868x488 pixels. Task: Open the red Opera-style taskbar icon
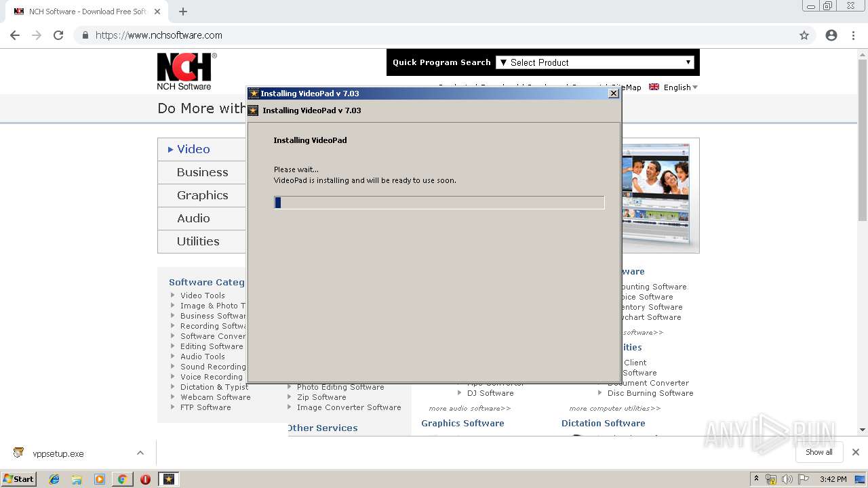tap(145, 479)
